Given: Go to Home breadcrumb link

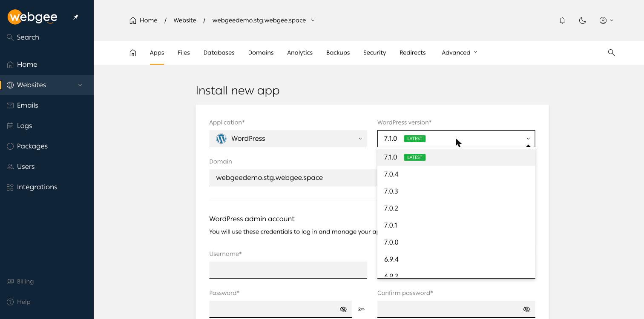Looking at the screenshot, I should (144, 20).
